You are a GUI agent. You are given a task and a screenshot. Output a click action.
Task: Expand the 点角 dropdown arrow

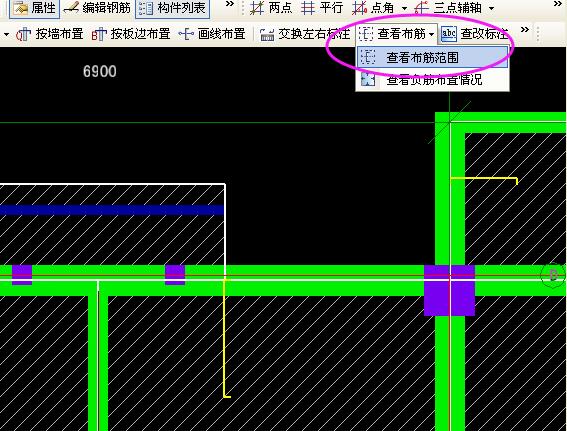coord(404,9)
